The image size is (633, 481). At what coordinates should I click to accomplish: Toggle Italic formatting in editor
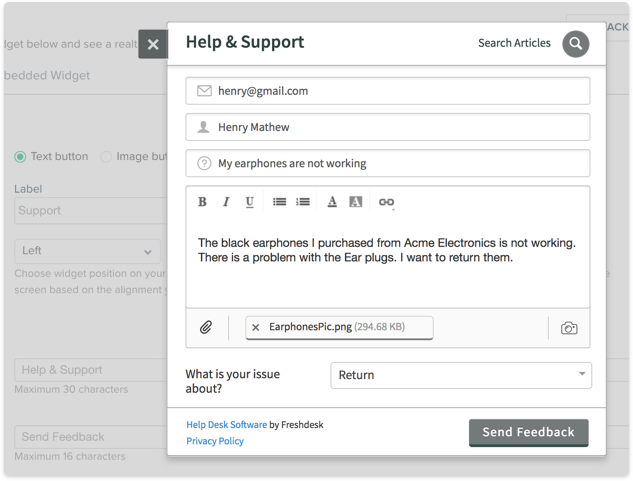(226, 202)
